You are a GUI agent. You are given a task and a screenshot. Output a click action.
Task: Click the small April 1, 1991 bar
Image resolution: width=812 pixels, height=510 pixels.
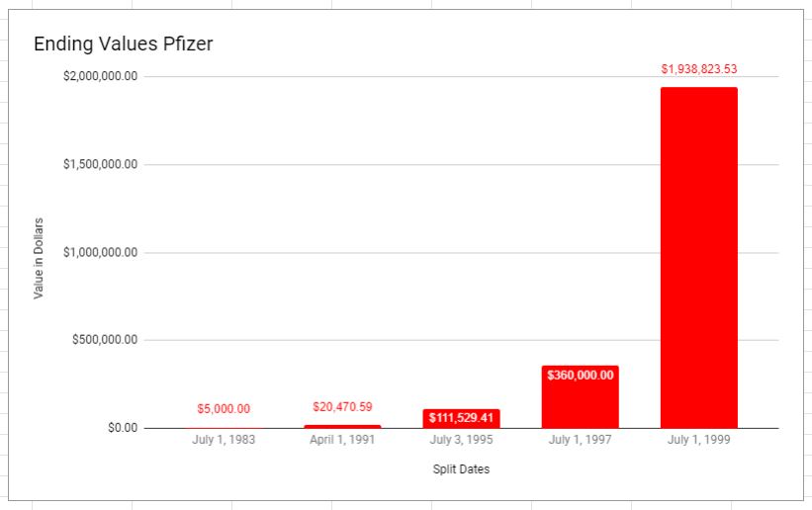coord(342,426)
